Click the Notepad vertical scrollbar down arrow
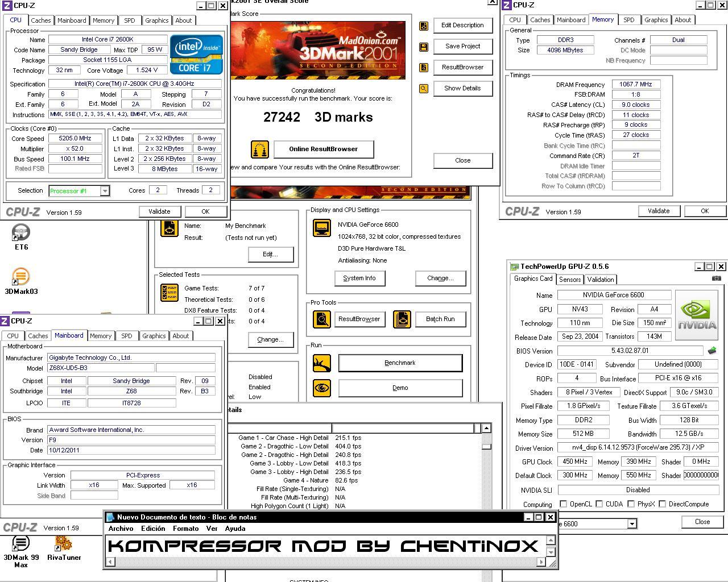 click(x=551, y=552)
